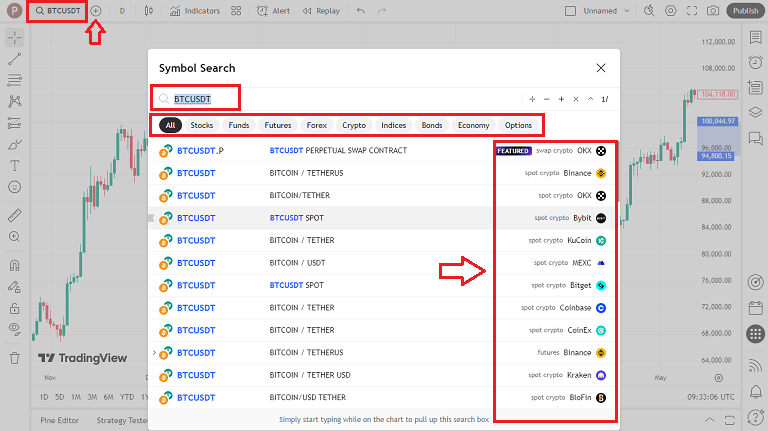The image size is (768, 431).
Task: Open the D timeframe interval selector
Action: click(122, 11)
